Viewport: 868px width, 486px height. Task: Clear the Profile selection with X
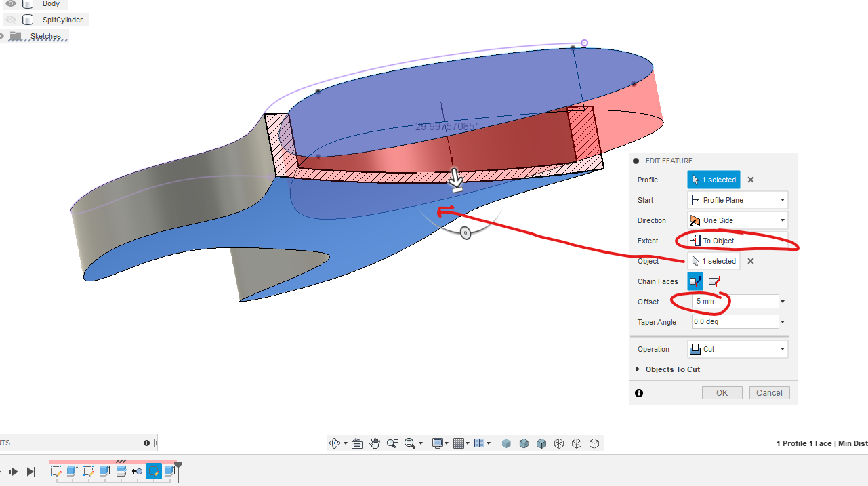pyautogui.click(x=751, y=180)
